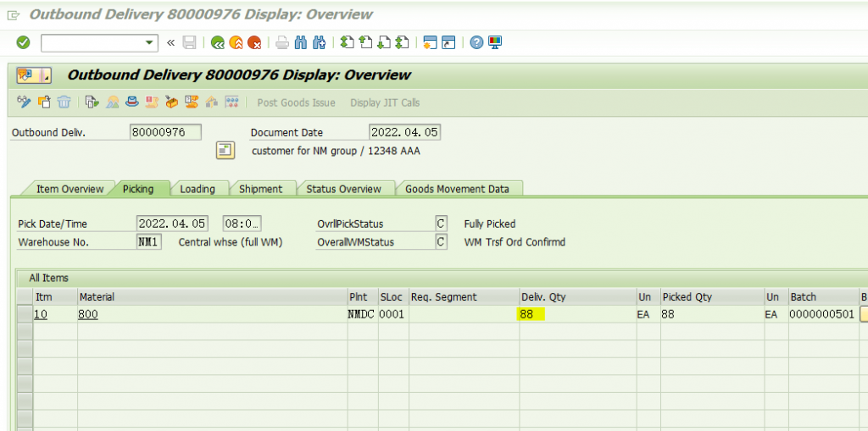Click the Document Date field

click(x=404, y=132)
